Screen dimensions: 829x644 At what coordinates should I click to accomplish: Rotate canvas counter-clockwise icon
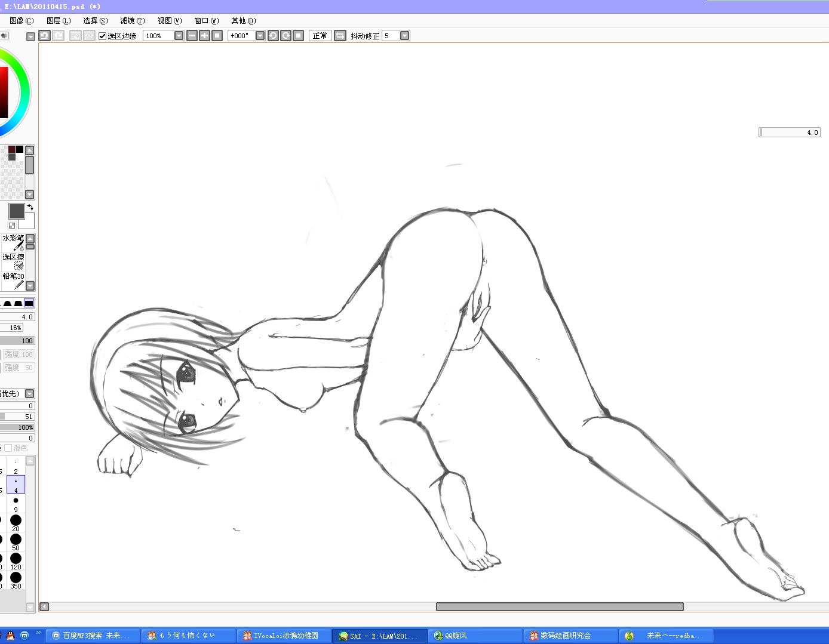point(273,36)
